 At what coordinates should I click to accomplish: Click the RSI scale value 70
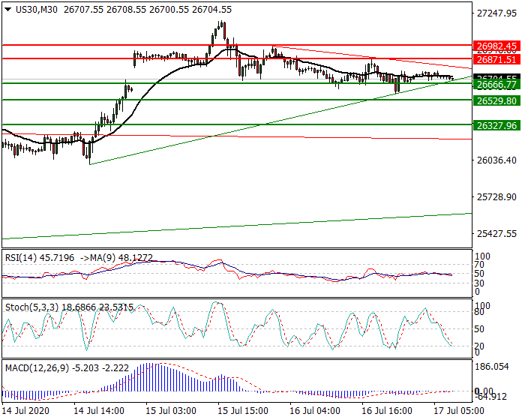(x=480, y=265)
